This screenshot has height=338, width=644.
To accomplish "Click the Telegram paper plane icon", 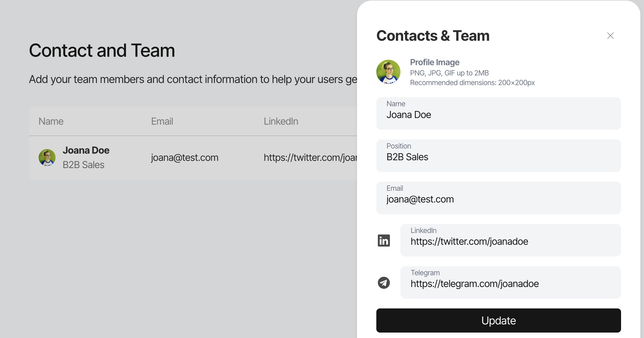I will click(384, 283).
